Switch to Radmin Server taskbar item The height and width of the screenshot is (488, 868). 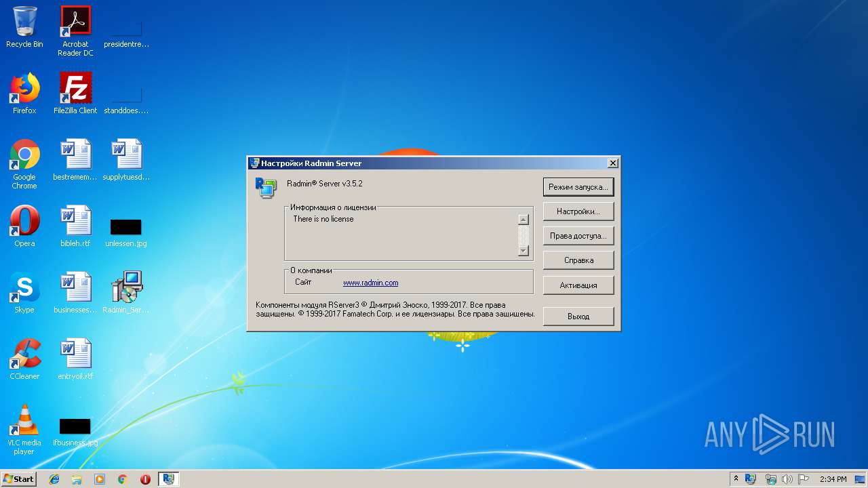pyautogui.click(x=168, y=479)
